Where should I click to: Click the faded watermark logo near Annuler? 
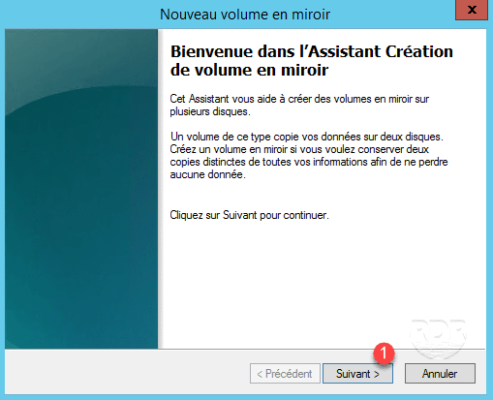(438, 337)
